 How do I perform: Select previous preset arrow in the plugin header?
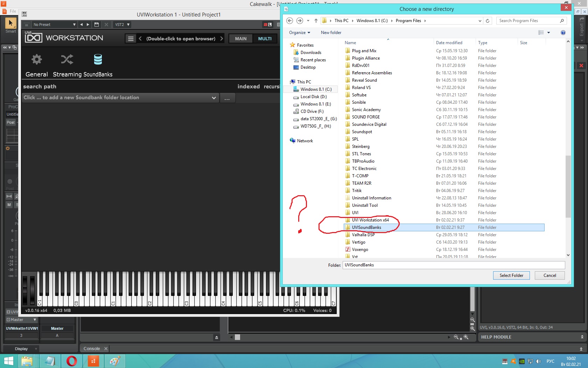point(82,25)
